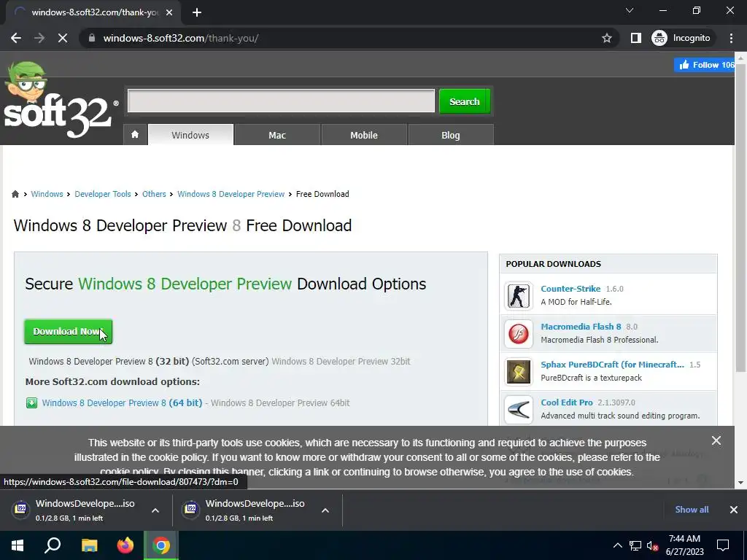Select the Blog tab

click(x=451, y=135)
